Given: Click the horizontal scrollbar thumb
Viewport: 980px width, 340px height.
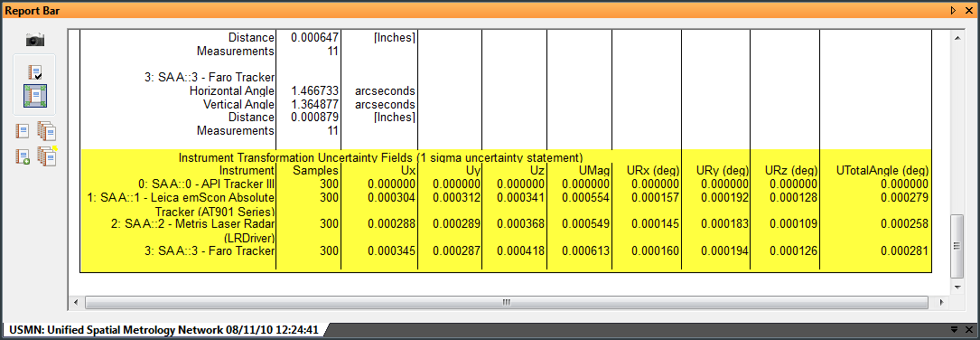Looking at the screenshot, I should click(507, 302).
